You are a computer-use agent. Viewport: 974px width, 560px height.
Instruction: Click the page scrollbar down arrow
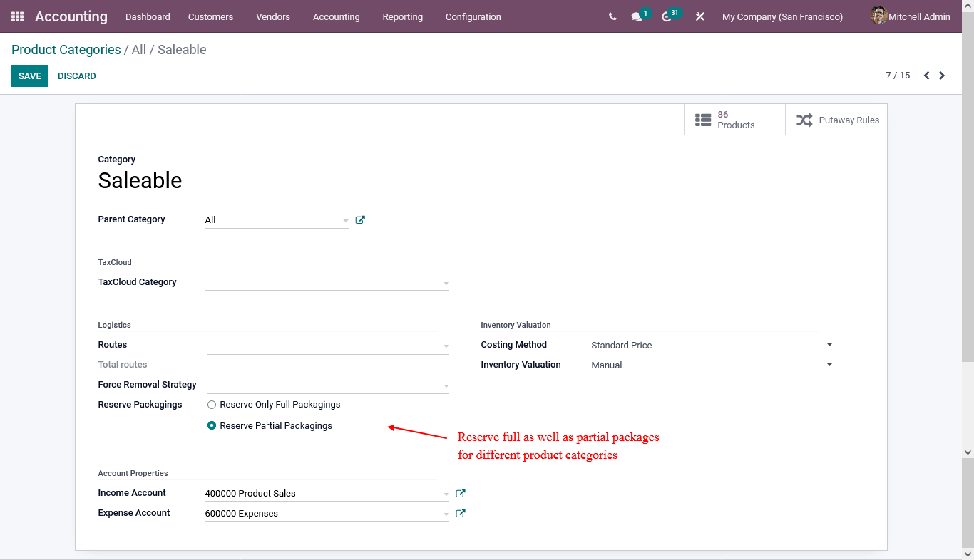click(968, 553)
